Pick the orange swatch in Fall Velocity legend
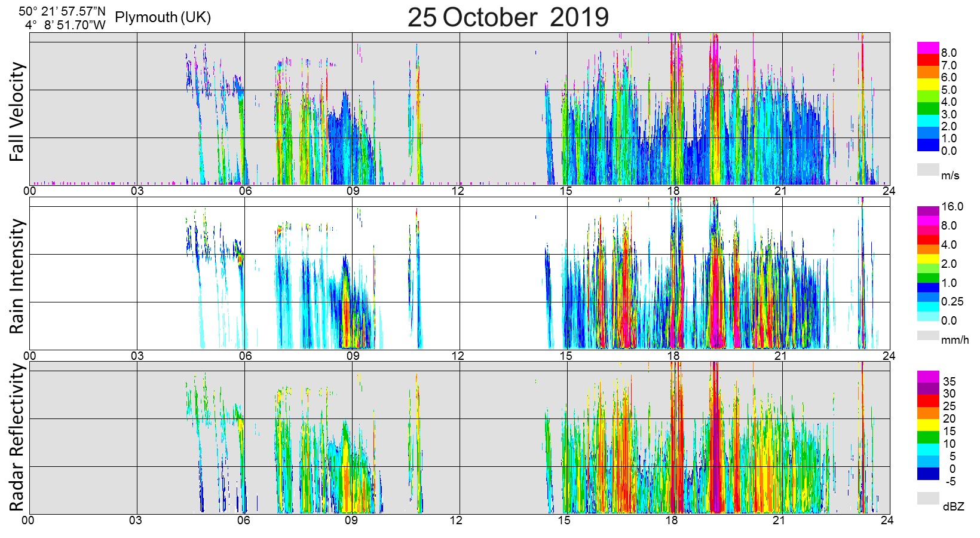The image size is (980, 538). (928, 72)
